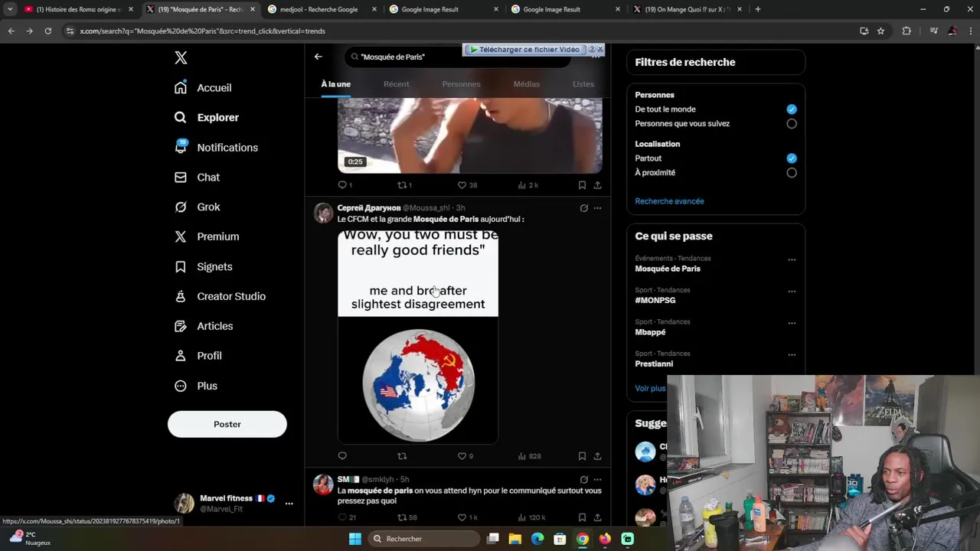980x551 pixels.
Task: Open the Profil page
Action: [x=198, y=356]
